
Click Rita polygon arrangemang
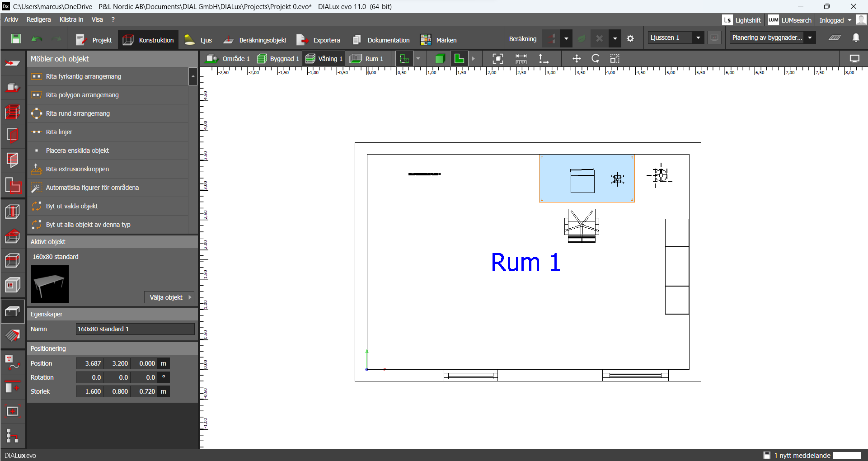click(108, 95)
